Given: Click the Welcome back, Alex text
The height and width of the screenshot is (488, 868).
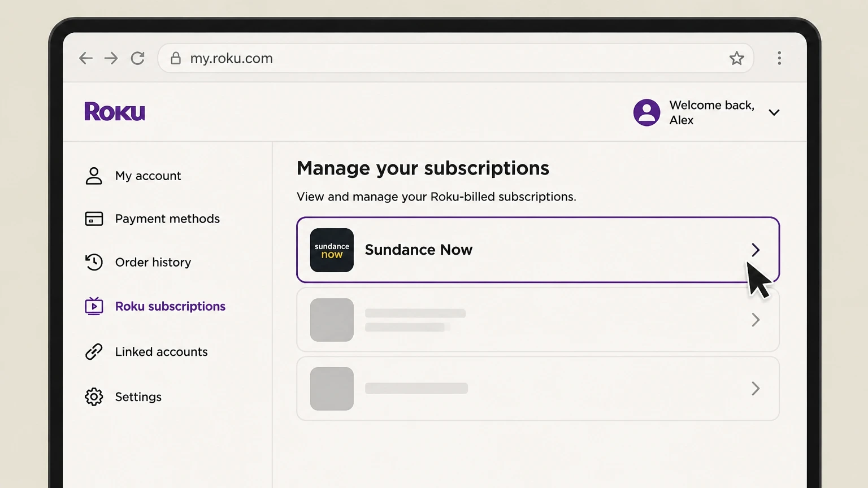Looking at the screenshot, I should pyautogui.click(x=711, y=112).
